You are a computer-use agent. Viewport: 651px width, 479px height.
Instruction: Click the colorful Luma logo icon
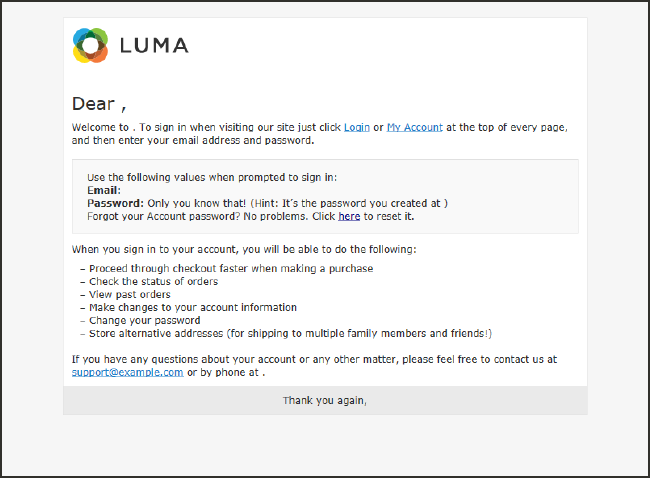coord(90,45)
